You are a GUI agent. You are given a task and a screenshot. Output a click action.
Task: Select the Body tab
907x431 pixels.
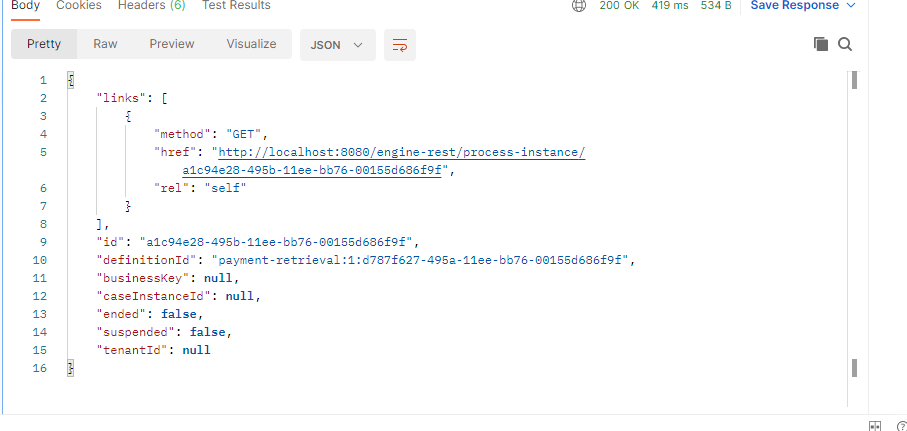(x=25, y=5)
